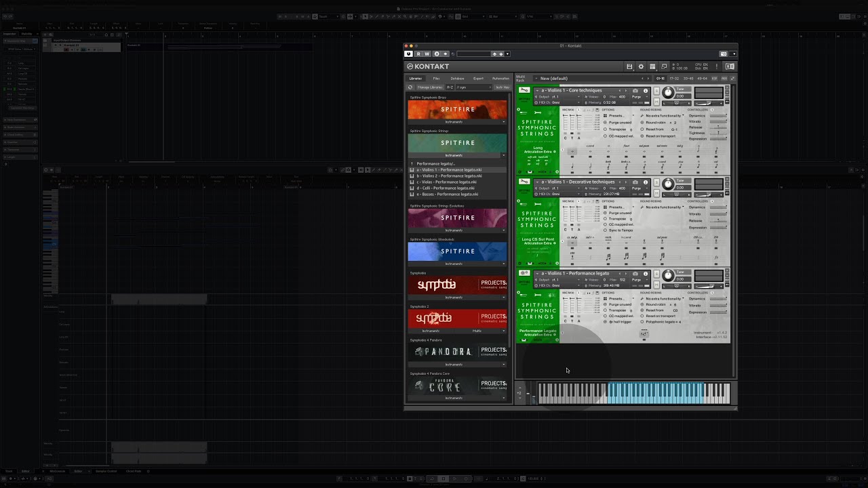
Task: Show info icon on Core techniques header
Action: 646,91
